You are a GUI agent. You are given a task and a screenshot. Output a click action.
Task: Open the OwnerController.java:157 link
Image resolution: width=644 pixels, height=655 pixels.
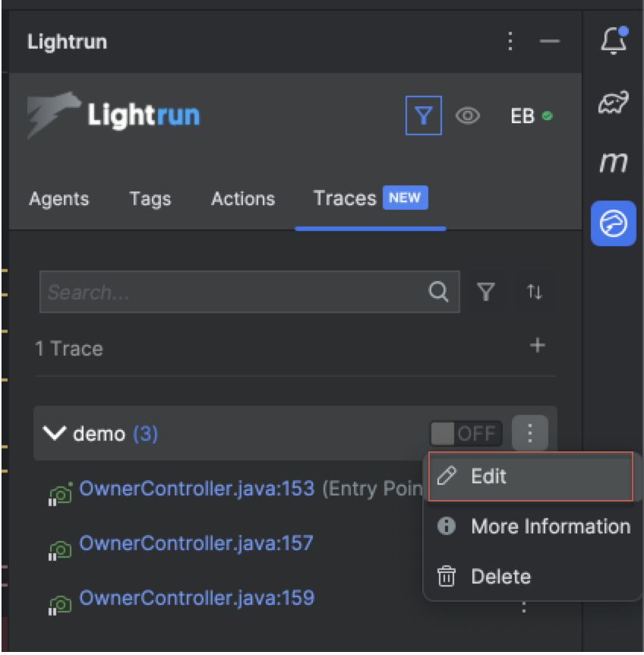(x=196, y=543)
